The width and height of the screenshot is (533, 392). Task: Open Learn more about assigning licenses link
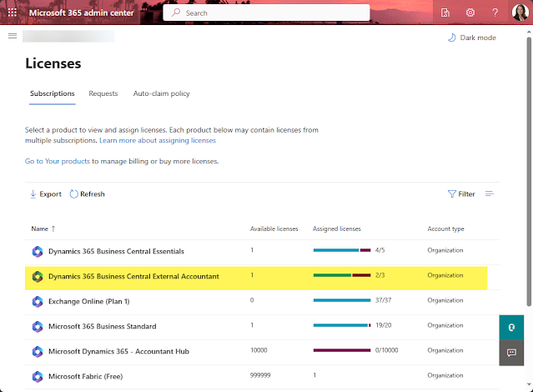point(158,140)
